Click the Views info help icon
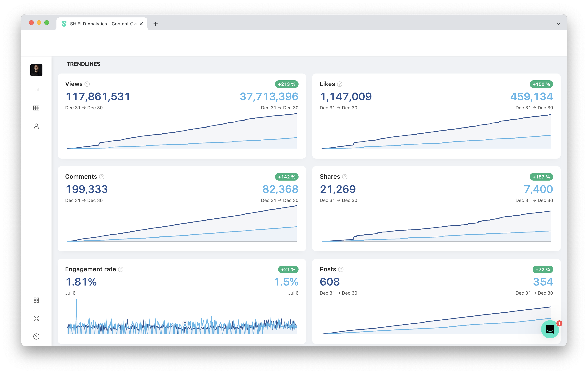The width and height of the screenshot is (588, 374). (x=87, y=84)
